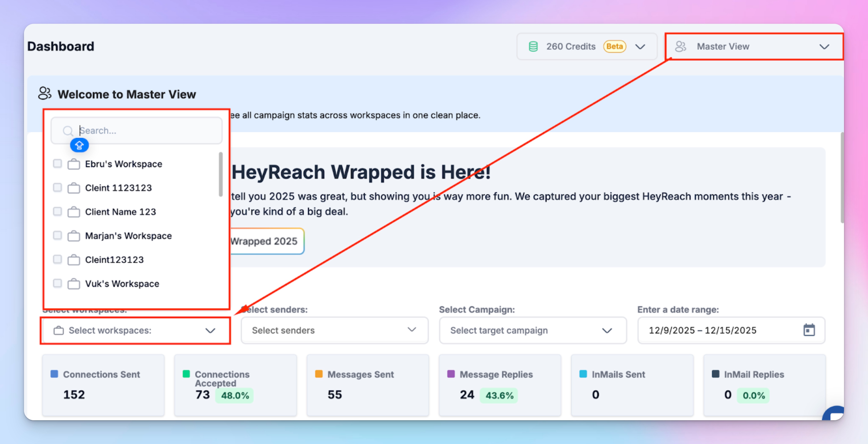Expand the 260 Credits dropdown chevron
The height and width of the screenshot is (444, 868).
pyautogui.click(x=640, y=47)
